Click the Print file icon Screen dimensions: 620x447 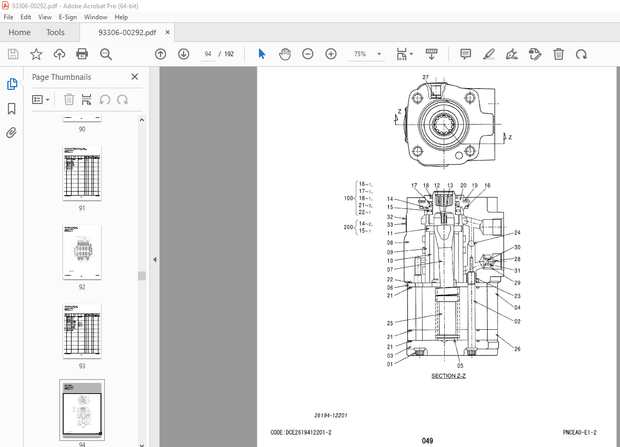[x=84, y=53]
